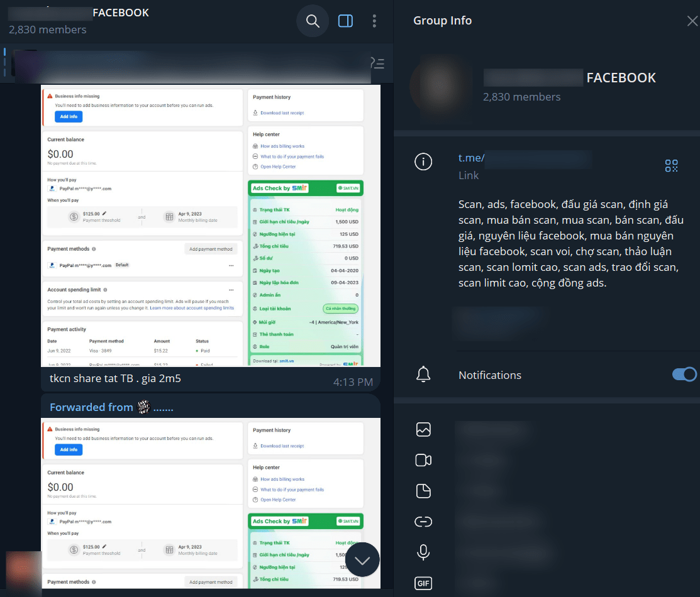Open the shared GIFs section icon
This screenshot has width=700, height=597.
pos(423,583)
